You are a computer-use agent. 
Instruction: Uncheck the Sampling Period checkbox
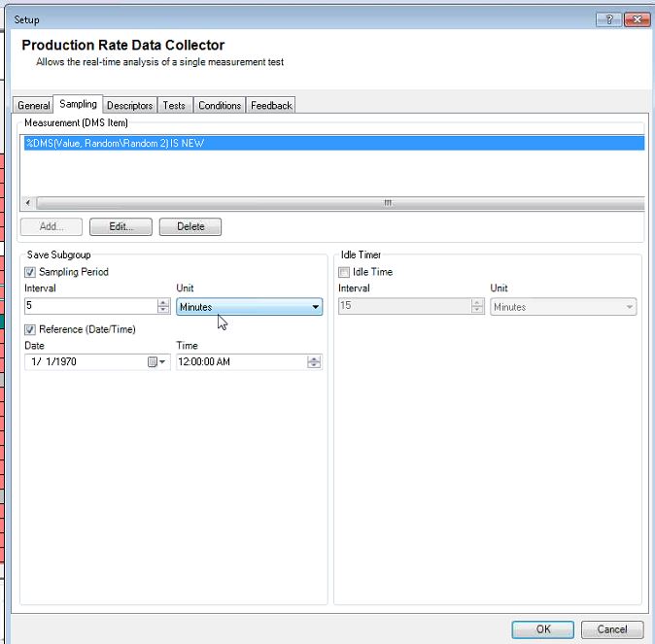(x=30, y=272)
